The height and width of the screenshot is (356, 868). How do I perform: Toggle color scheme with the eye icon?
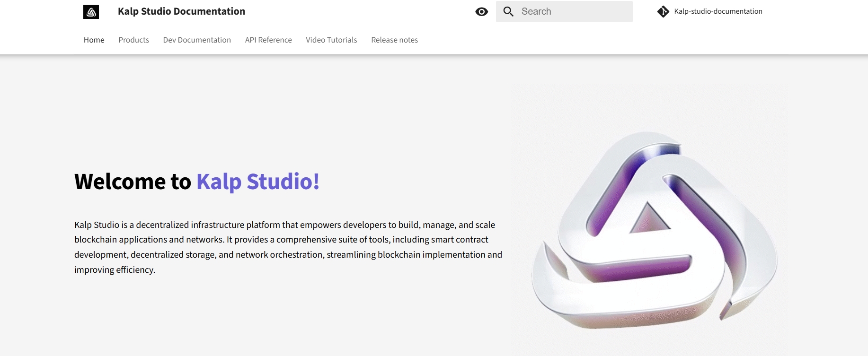(481, 12)
